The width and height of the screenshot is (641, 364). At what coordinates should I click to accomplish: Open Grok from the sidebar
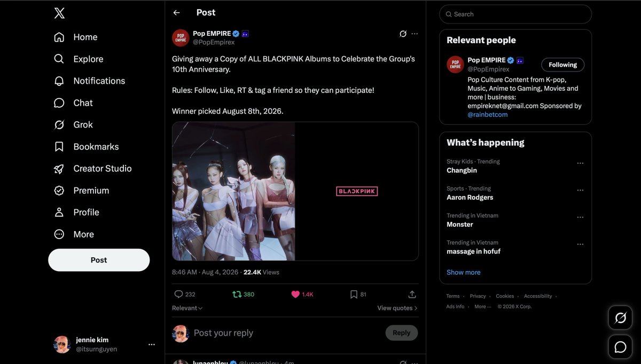click(73, 124)
